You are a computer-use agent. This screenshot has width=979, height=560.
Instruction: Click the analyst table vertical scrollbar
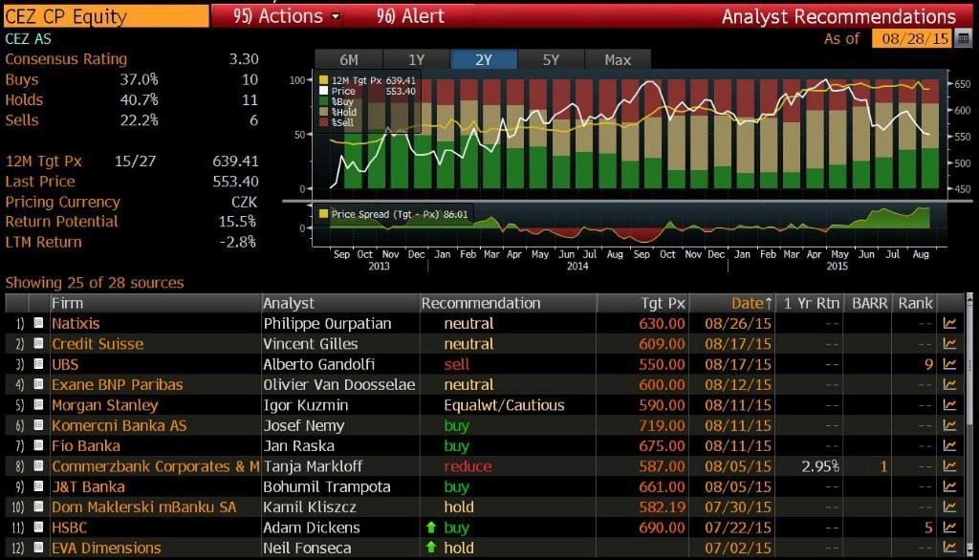pyautogui.click(x=969, y=424)
